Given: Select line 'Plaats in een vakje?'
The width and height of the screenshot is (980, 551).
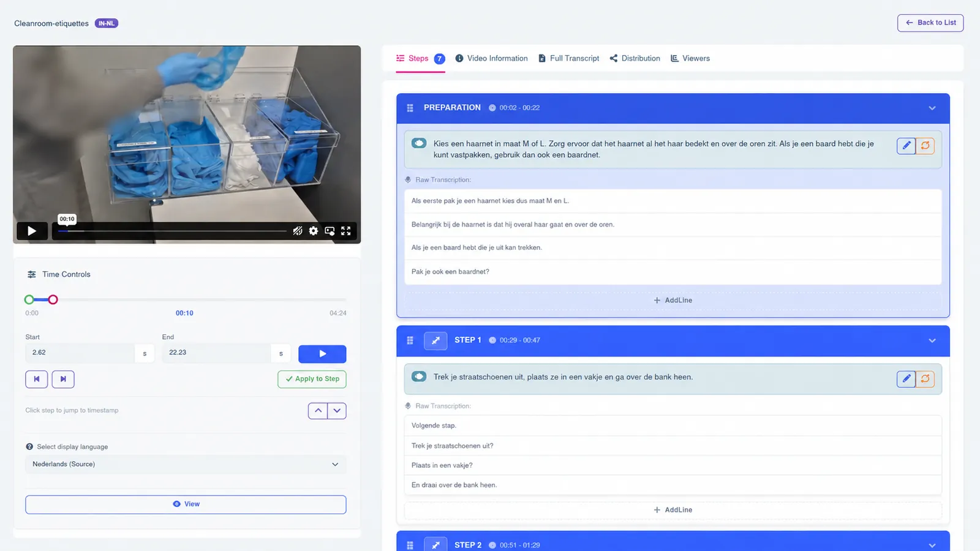Looking at the screenshot, I should coord(673,465).
